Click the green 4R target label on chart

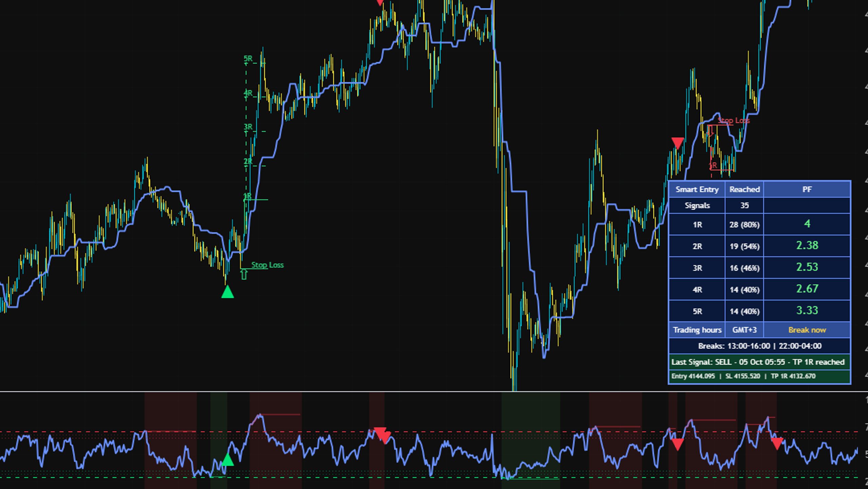coord(248,93)
